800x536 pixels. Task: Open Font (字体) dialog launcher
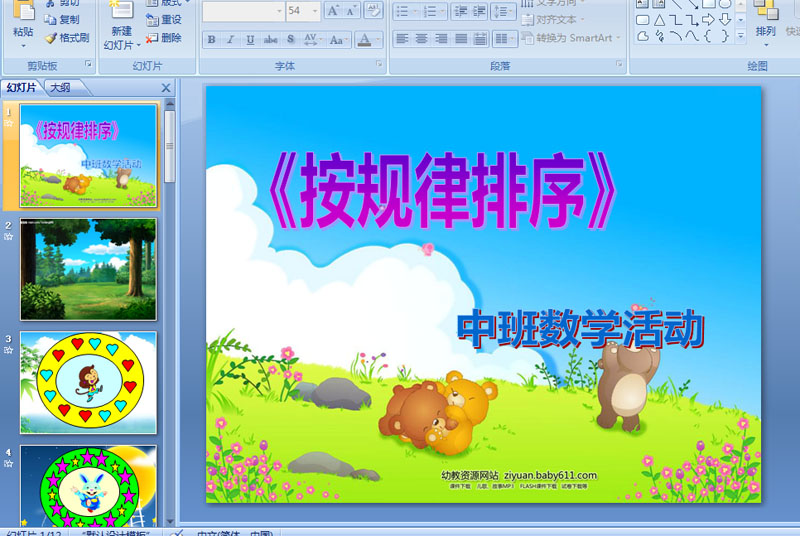[x=379, y=64]
